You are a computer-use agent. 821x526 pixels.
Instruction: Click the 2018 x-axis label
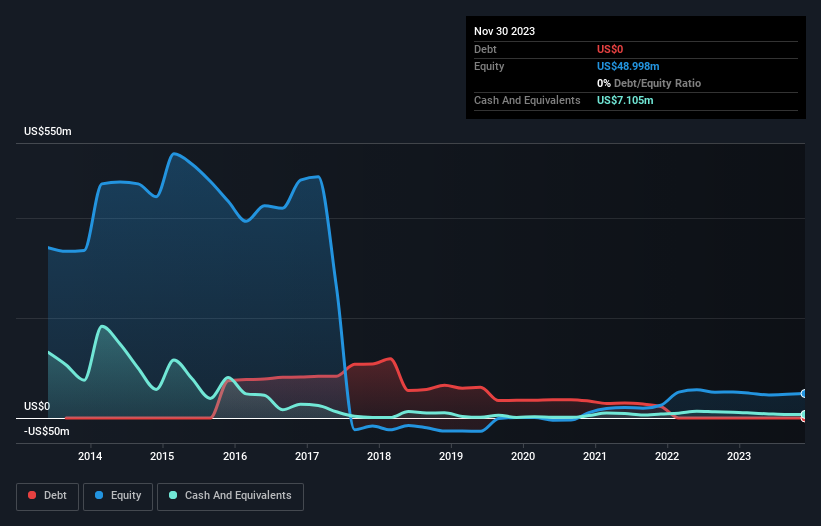pos(379,456)
